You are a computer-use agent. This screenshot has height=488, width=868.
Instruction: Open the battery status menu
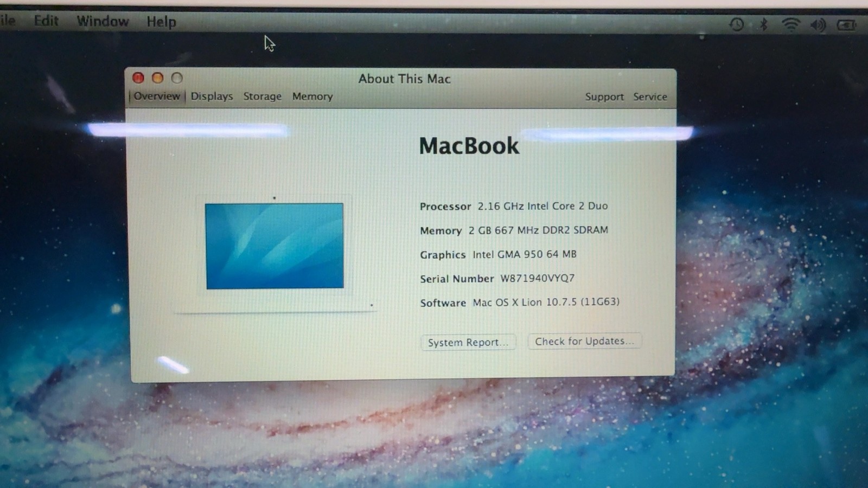[x=846, y=25]
